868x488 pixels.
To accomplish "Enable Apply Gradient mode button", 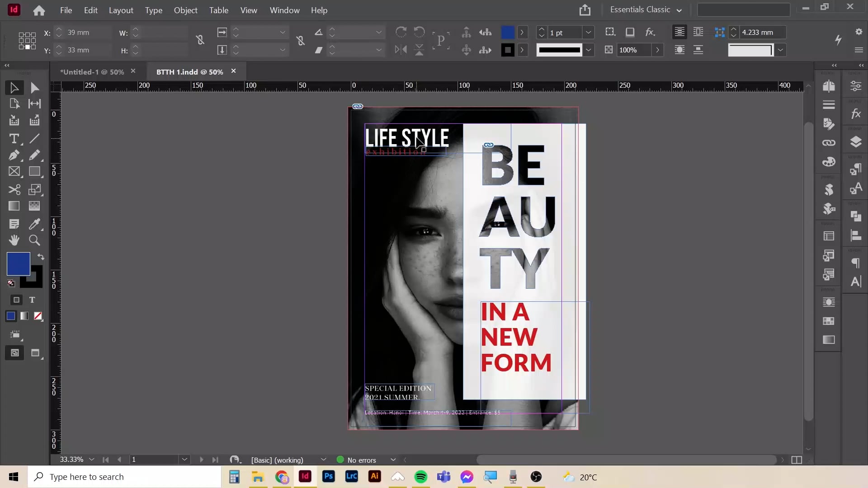I will point(24,316).
